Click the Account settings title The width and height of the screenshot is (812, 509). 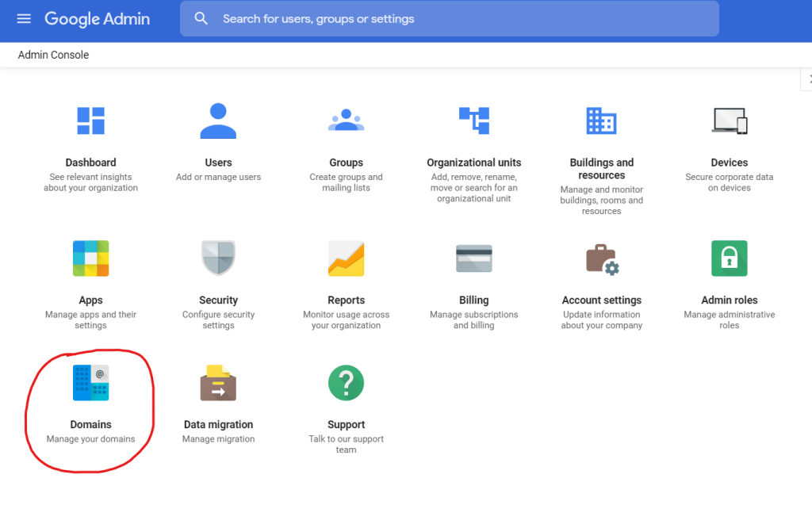[x=601, y=300]
